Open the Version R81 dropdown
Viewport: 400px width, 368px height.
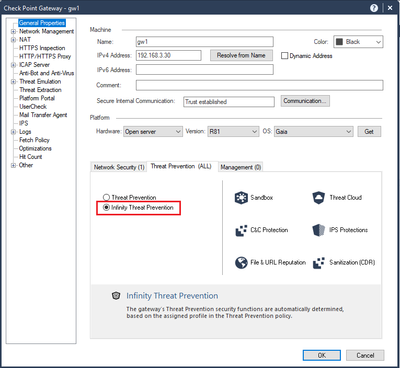tap(233, 132)
